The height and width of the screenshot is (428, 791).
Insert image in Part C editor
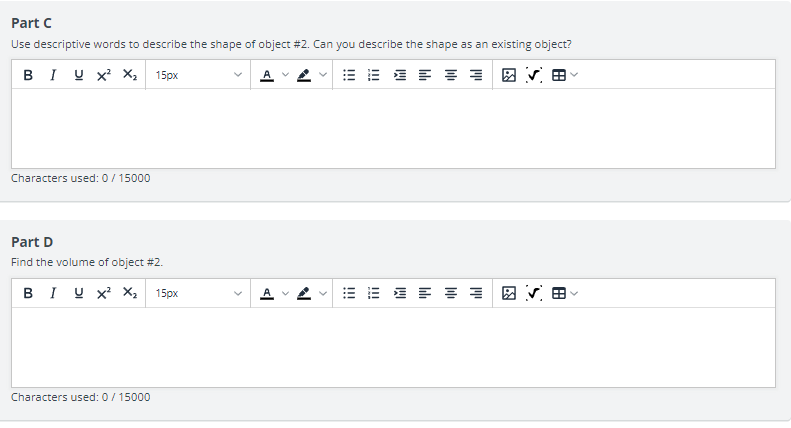tap(509, 75)
